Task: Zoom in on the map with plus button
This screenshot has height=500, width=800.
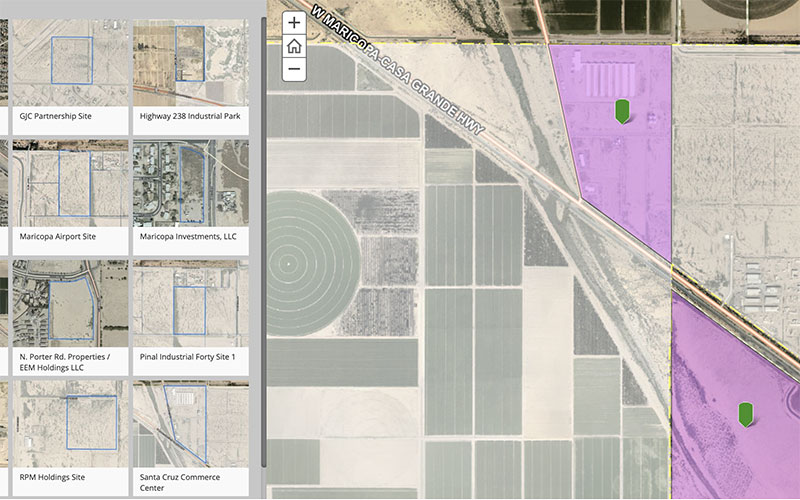Action: [x=294, y=23]
